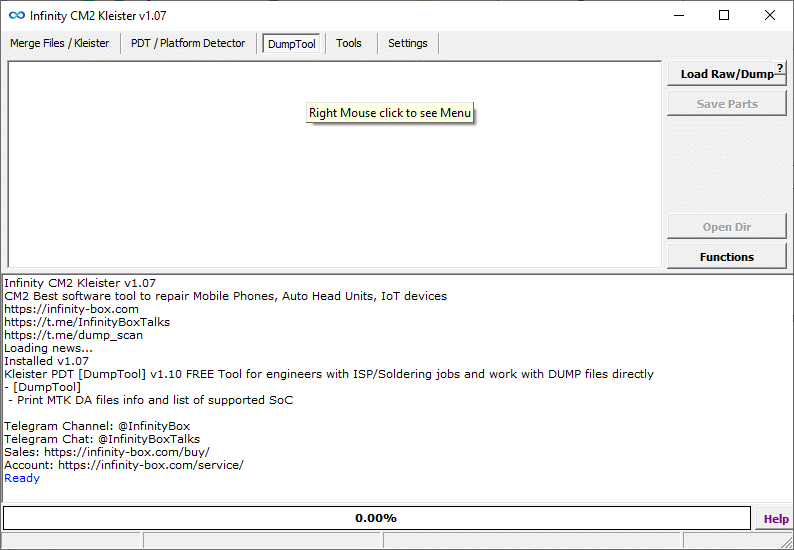Click the 'Installed v1.07' log line
This screenshot has height=550, width=794.
(47, 361)
